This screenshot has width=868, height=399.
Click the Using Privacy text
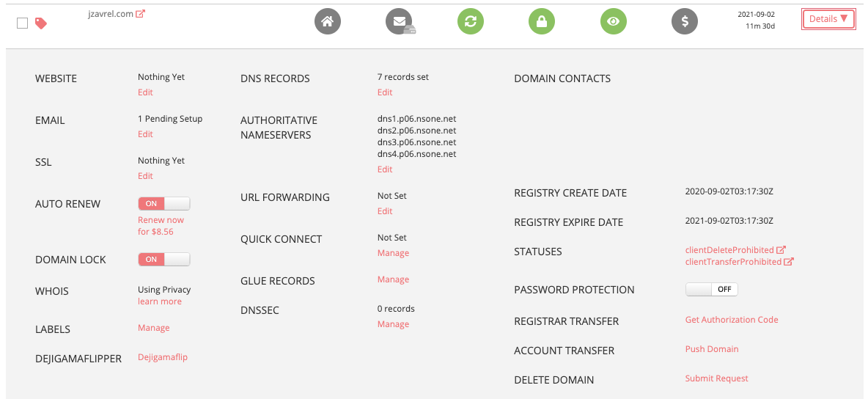point(164,289)
